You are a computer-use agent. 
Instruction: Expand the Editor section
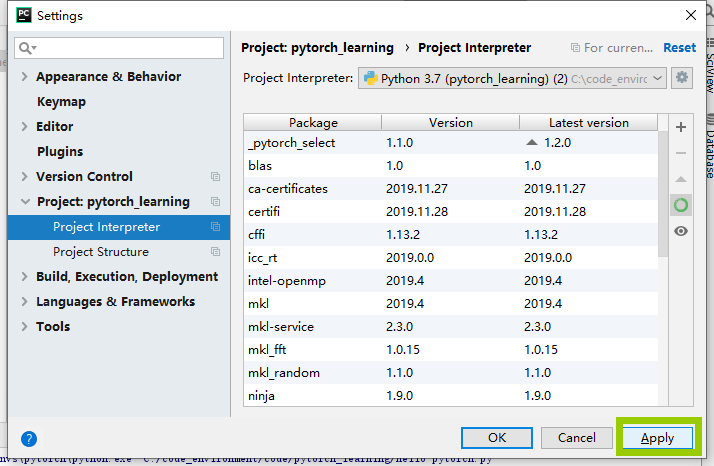(25, 127)
